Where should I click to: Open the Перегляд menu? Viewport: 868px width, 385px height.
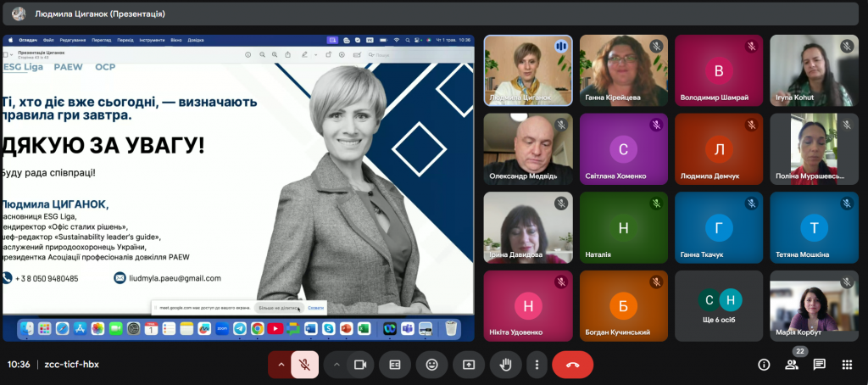(x=102, y=40)
